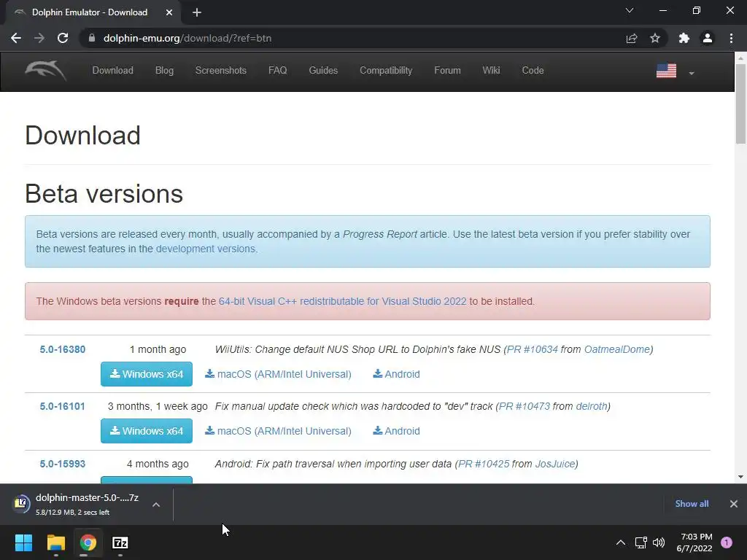
Task: Open OatmealDome author link
Action: 617,349
